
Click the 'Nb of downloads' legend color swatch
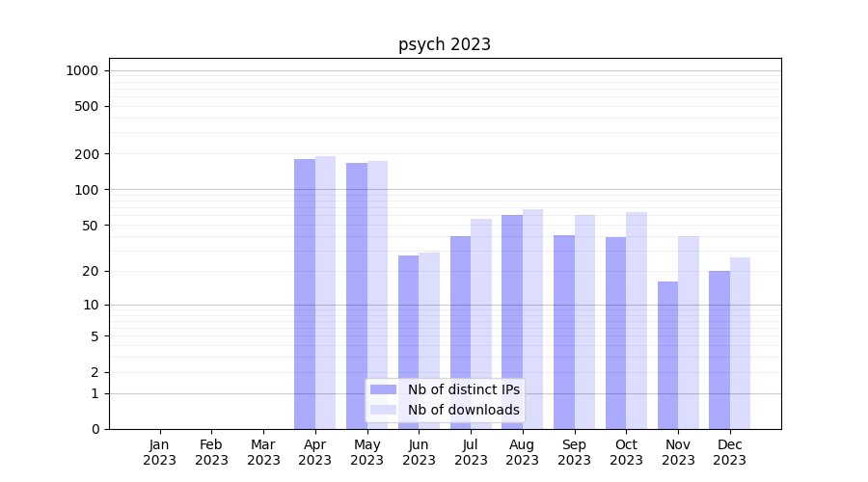tap(383, 410)
